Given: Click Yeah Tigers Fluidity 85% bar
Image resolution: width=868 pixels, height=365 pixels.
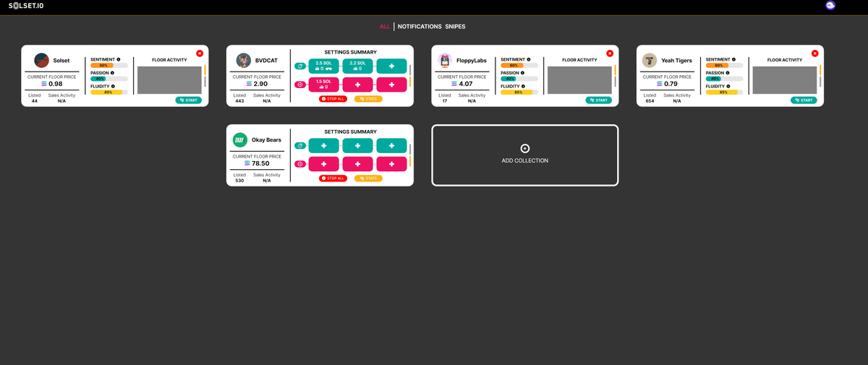Looking at the screenshot, I should click(x=724, y=93).
